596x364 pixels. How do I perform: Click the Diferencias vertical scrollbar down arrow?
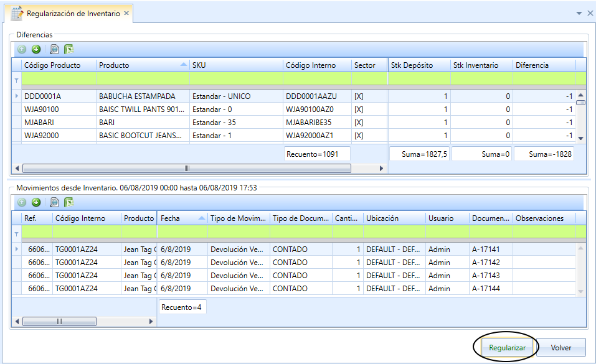580,138
